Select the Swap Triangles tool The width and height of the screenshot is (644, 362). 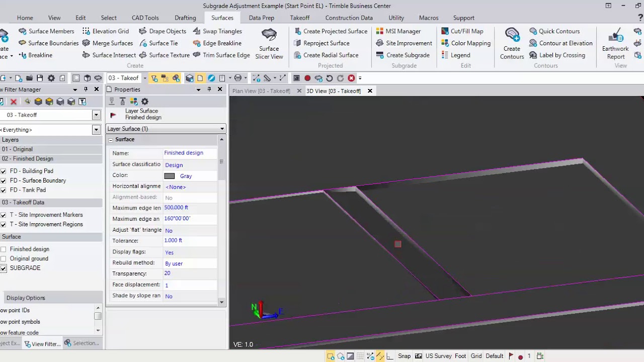pyautogui.click(x=217, y=31)
